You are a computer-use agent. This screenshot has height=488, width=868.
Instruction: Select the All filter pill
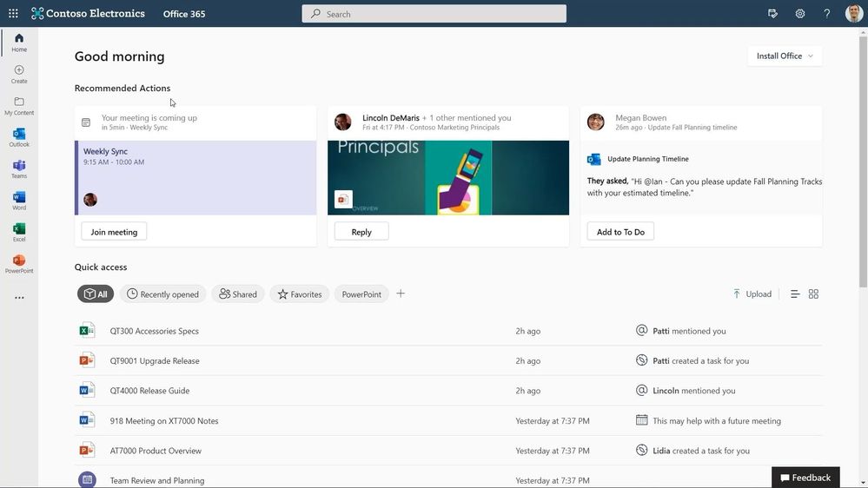click(x=96, y=293)
